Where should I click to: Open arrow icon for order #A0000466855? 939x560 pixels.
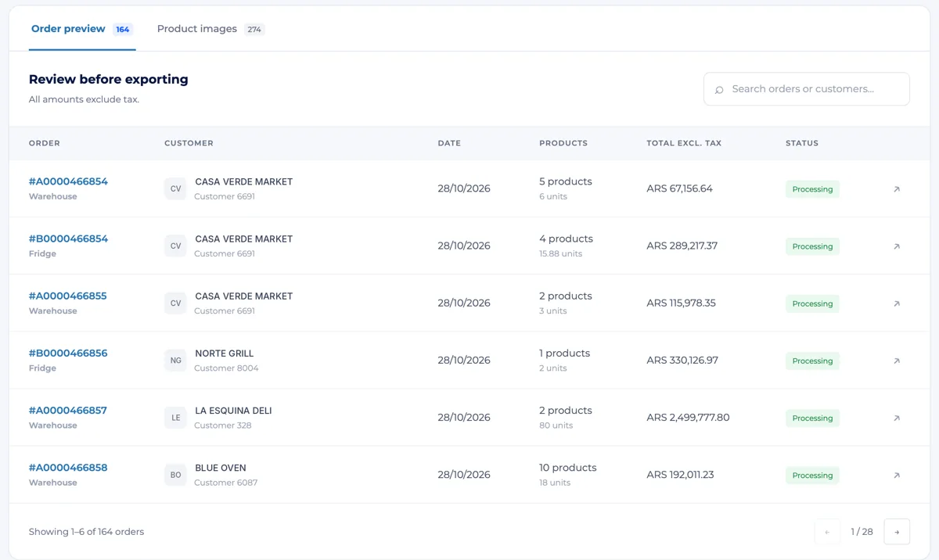(x=897, y=303)
